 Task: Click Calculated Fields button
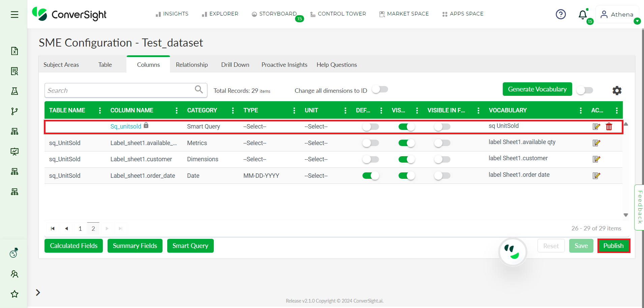tap(74, 246)
